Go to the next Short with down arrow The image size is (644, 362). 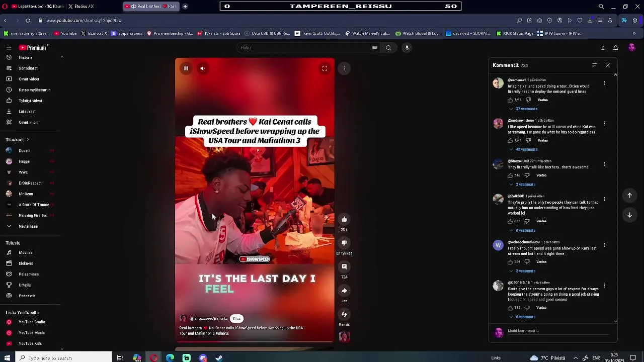click(x=629, y=215)
